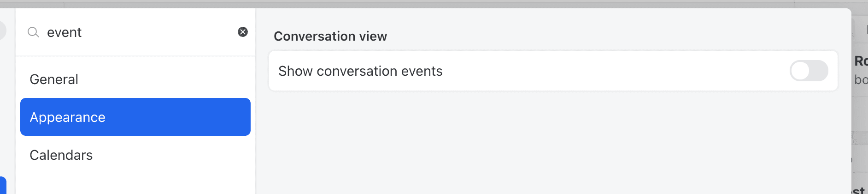
Task: Click the white knob of the conversation events switch
Action: [x=801, y=71]
